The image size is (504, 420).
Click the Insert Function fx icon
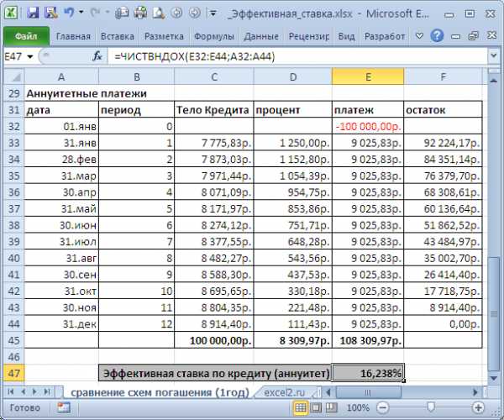click(97, 56)
